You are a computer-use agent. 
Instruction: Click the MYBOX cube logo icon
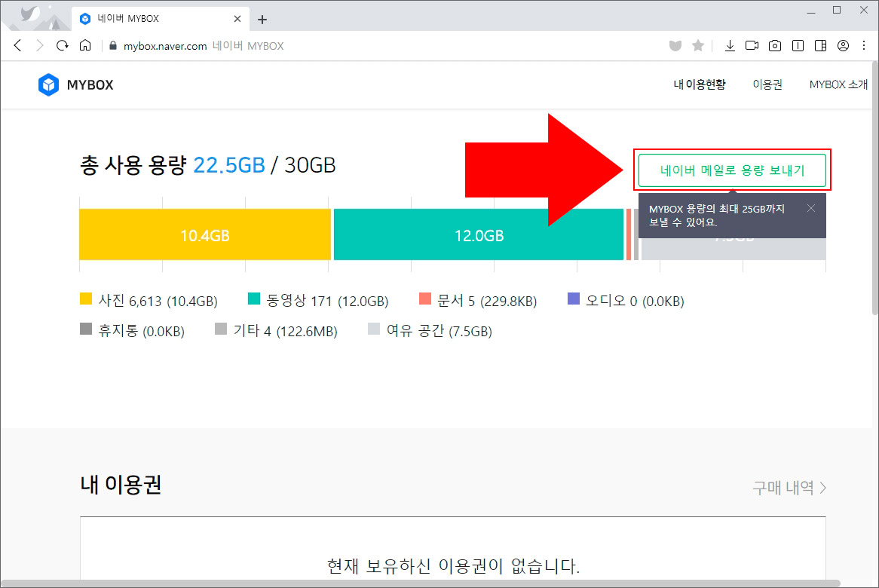click(x=48, y=84)
